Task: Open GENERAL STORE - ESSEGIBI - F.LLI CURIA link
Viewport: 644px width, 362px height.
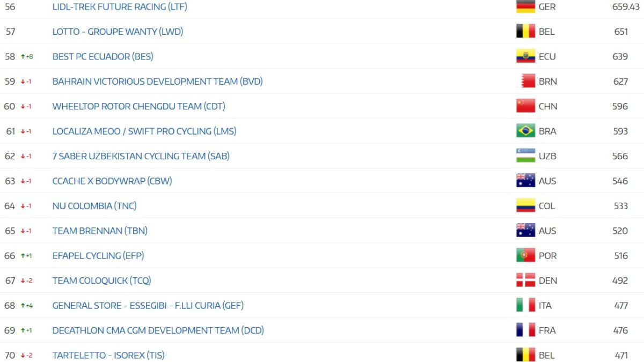Action: pyautogui.click(x=148, y=305)
